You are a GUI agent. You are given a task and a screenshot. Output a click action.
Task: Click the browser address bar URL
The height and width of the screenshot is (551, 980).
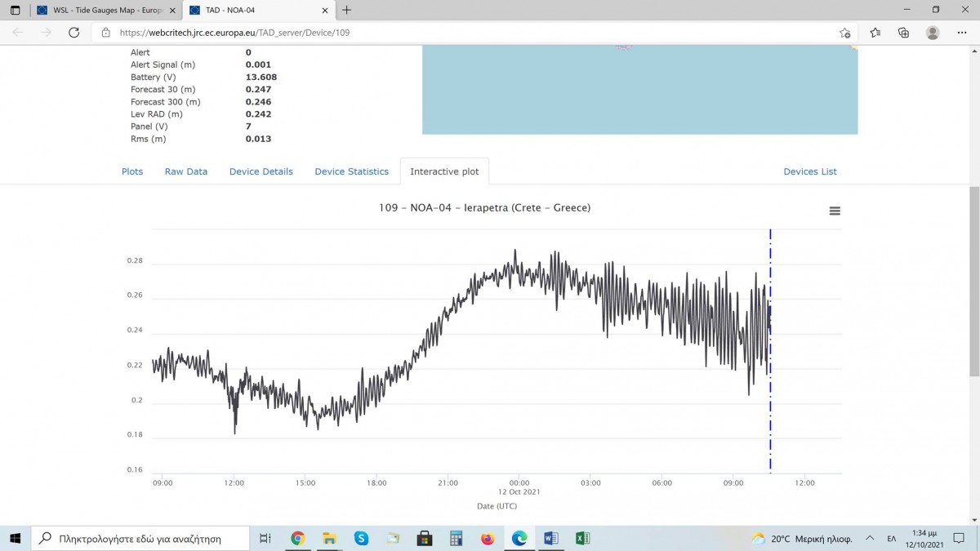click(235, 33)
